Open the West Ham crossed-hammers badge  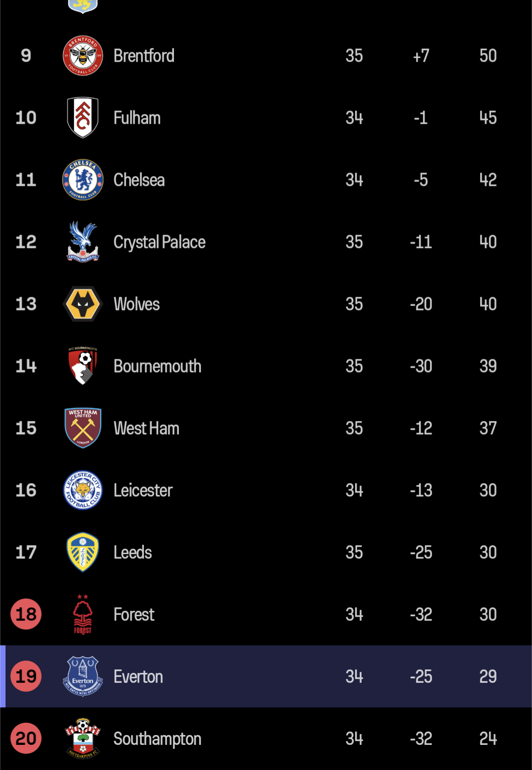(83, 428)
